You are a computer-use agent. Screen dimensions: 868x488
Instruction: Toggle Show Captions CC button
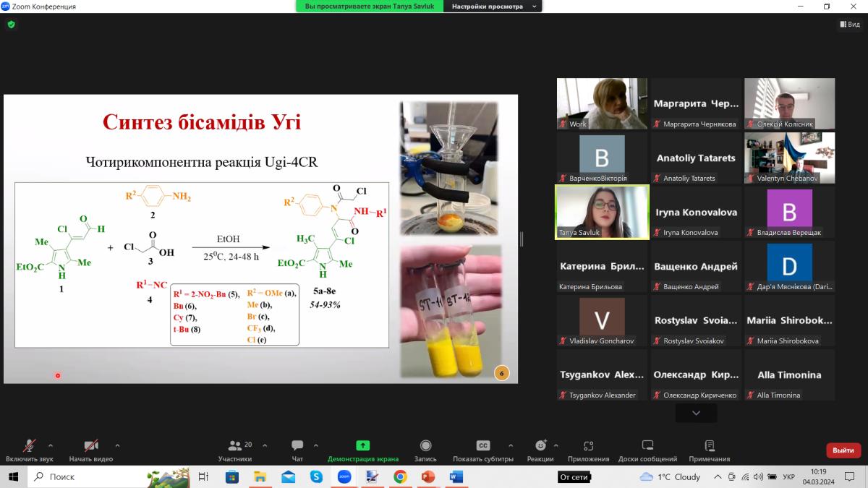pos(483,446)
